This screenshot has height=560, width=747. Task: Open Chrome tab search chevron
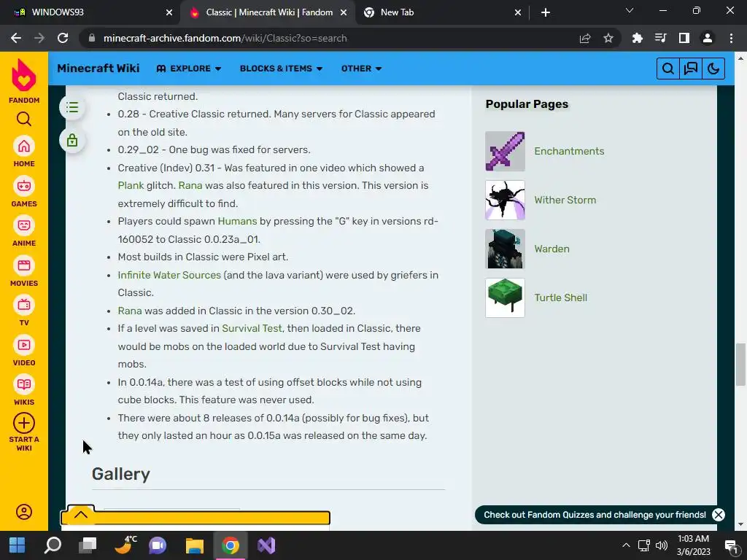[630, 10]
